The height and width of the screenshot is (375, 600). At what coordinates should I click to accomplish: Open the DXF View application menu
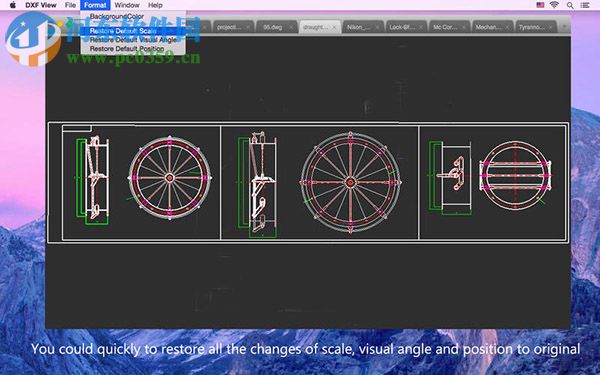[41, 5]
